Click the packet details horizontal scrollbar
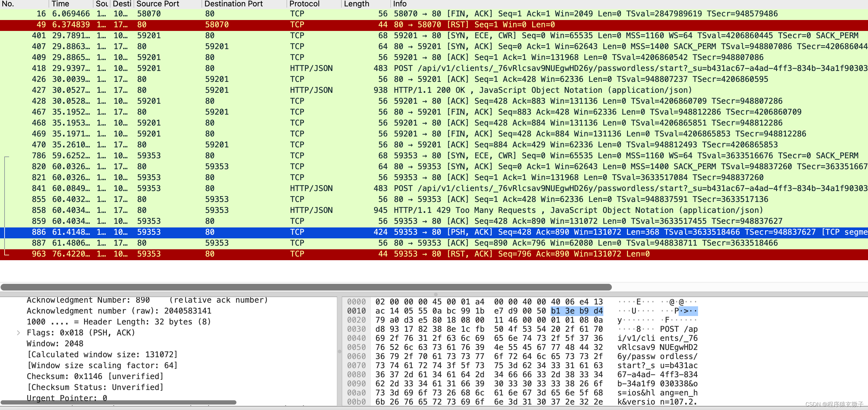Screen dimensions: 868x410 point(119,402)
